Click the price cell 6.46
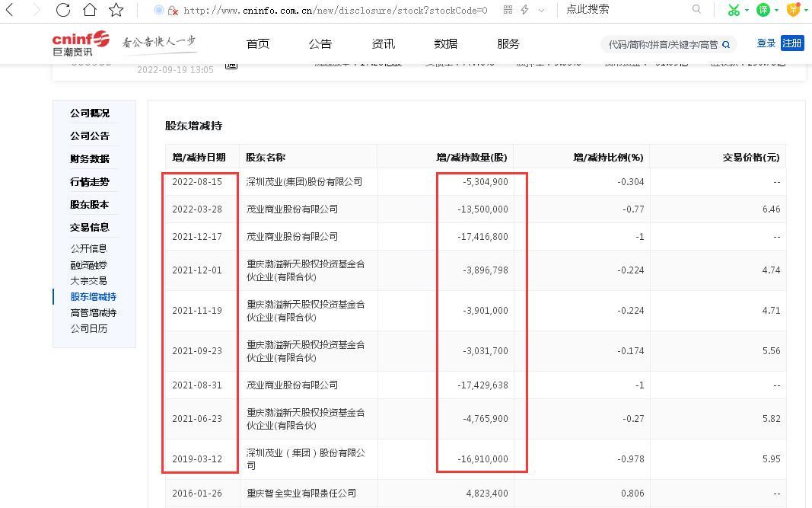The image size is (812, 508). pos(771,209)
